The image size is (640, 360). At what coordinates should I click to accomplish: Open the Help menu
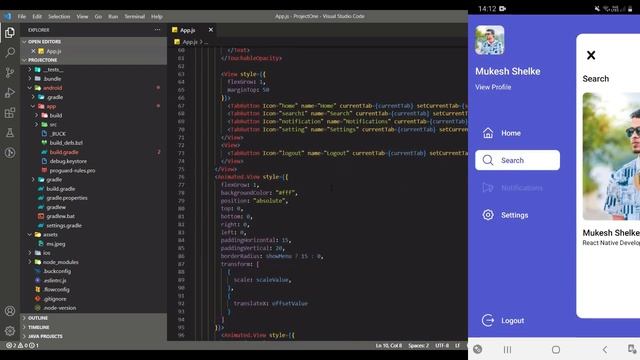pos(157,16)
